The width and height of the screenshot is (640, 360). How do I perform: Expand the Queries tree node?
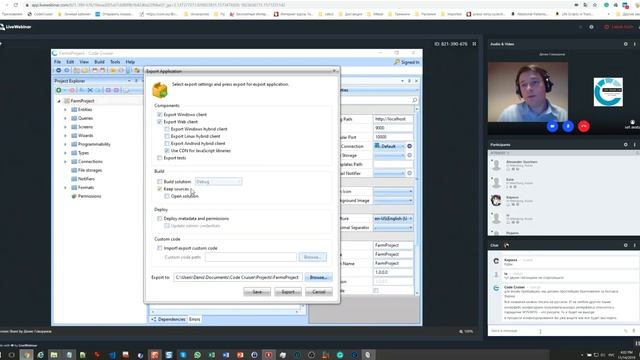(x=65, y=118)
